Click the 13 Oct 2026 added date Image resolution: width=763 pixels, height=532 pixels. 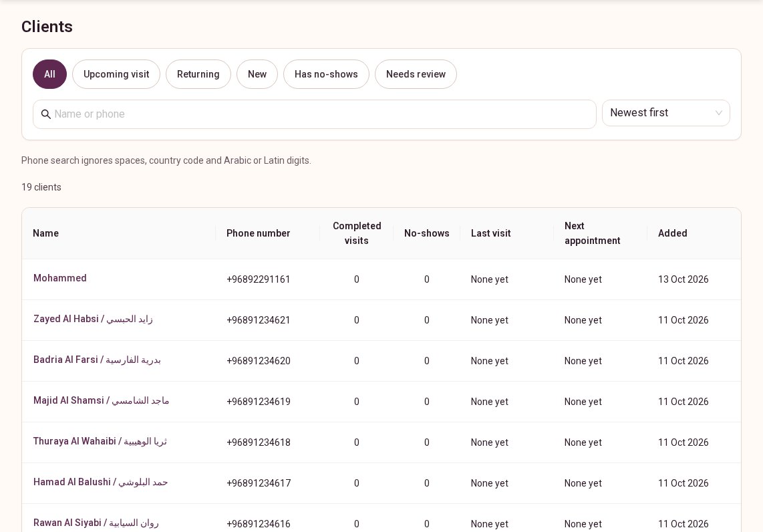[x=683, y=279]
